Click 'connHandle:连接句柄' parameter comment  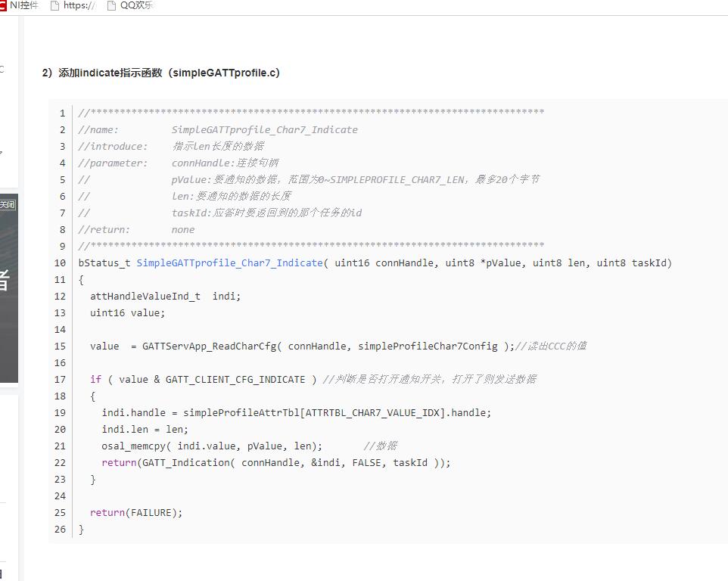click(x=226, y=163)
